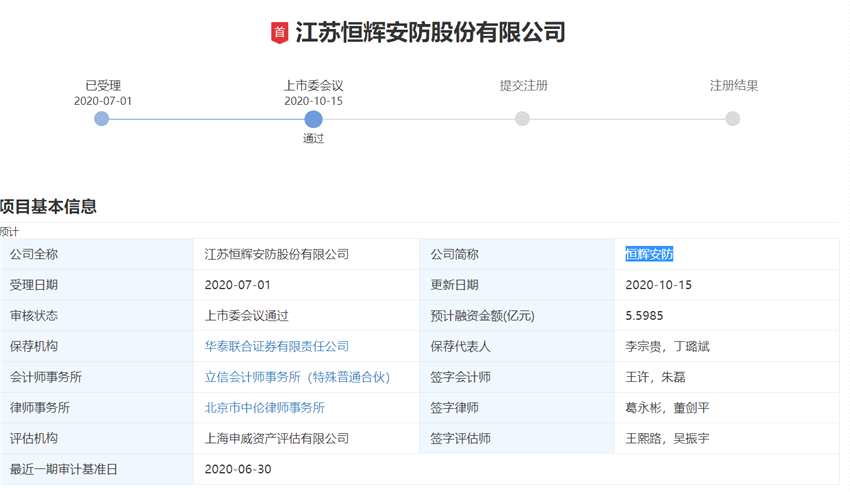Click the 提交注册 progress step dot
Screen dimensions: 850x492
coord(522,119)
